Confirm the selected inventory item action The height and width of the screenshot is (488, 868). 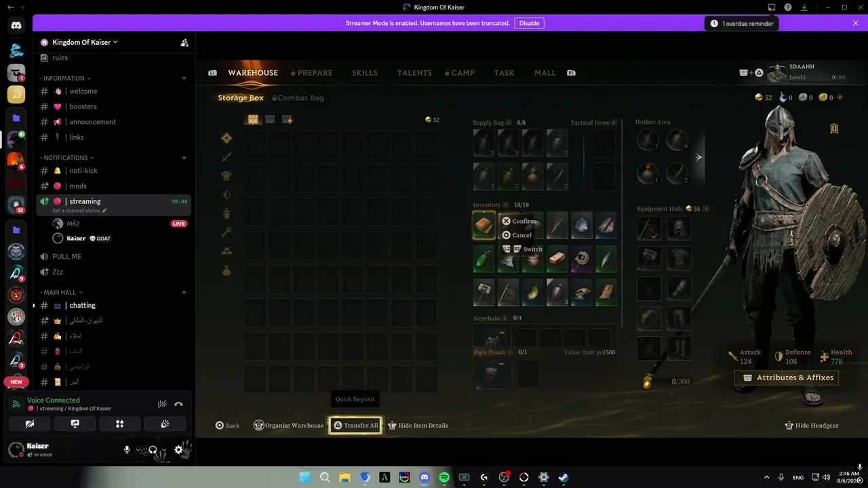(x=518, y=221)
